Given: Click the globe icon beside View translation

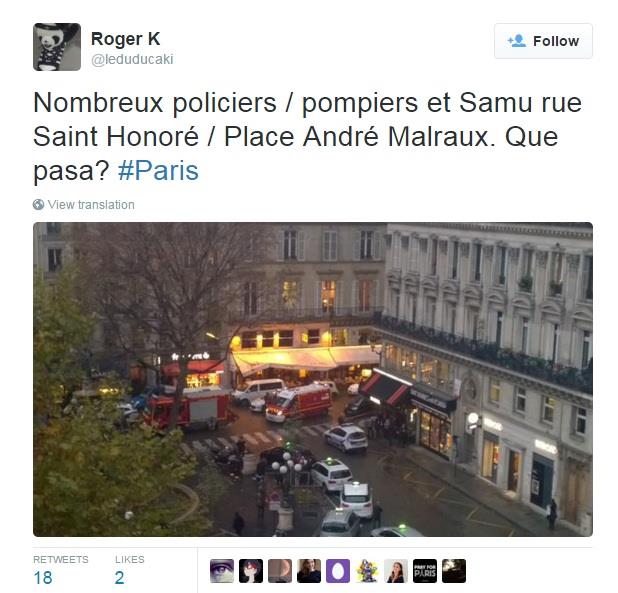Looking at the screenshot, I should [x=38, y=204].
